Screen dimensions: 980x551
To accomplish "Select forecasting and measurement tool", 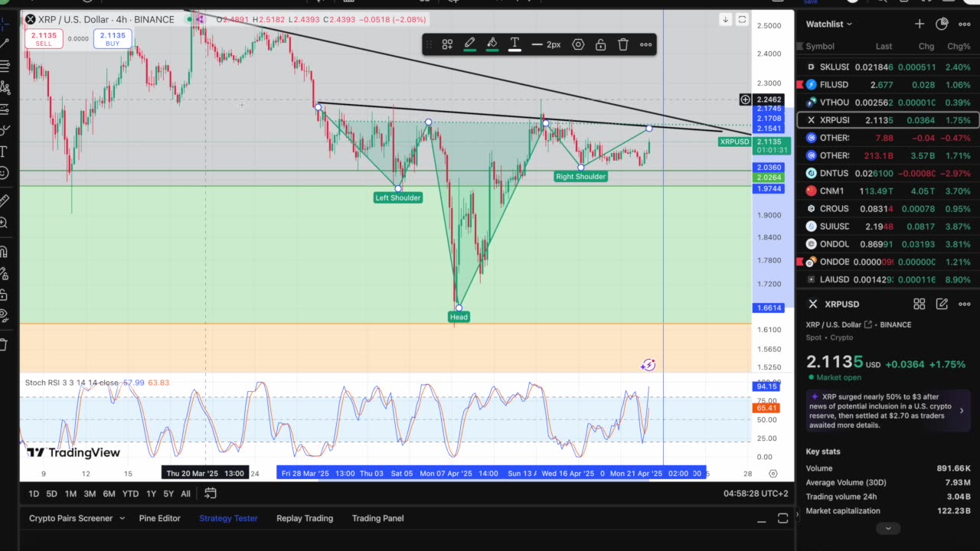I will (x=5, y=109).
